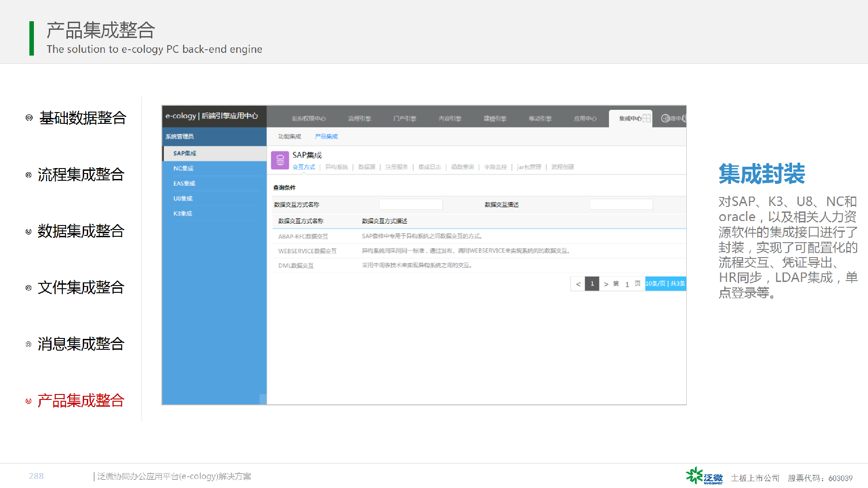
Task: Open the 注册服务 link
Action: point(396,167)
